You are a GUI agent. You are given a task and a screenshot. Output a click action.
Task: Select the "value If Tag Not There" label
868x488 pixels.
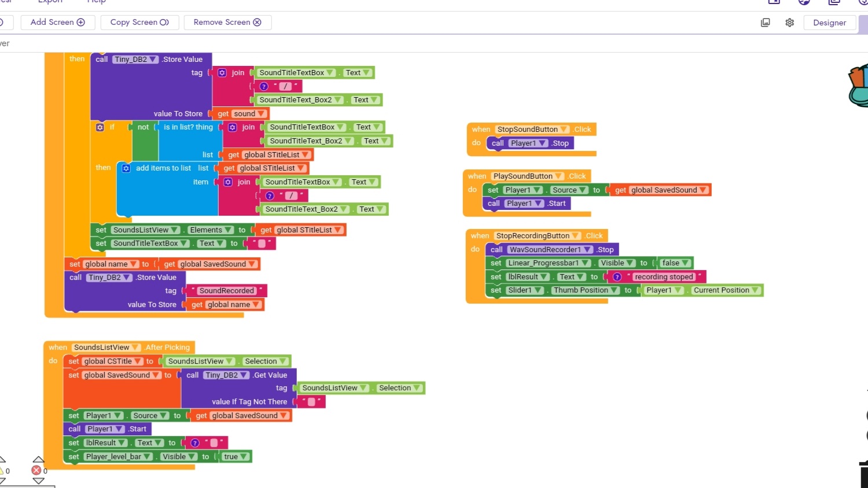tap(249, 402)
